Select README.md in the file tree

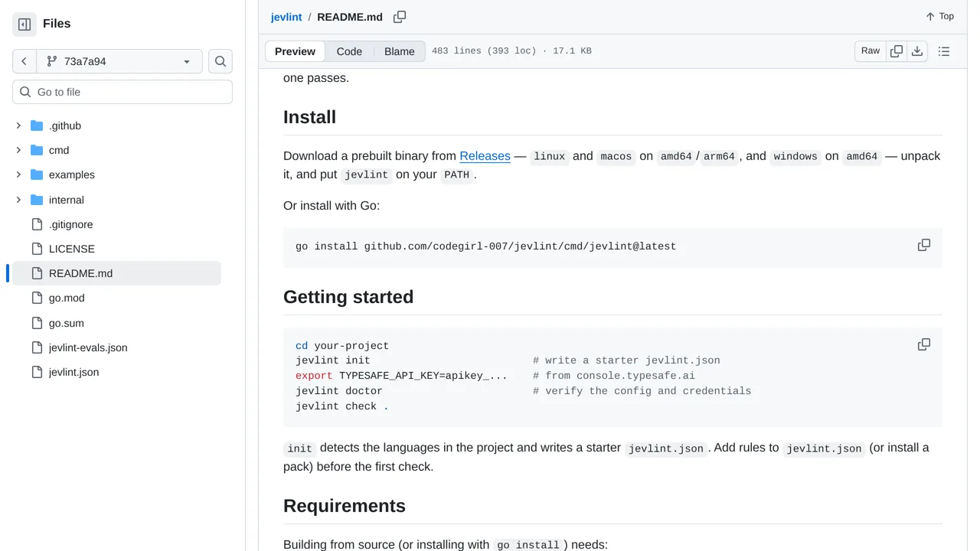(x=116, y=273)
